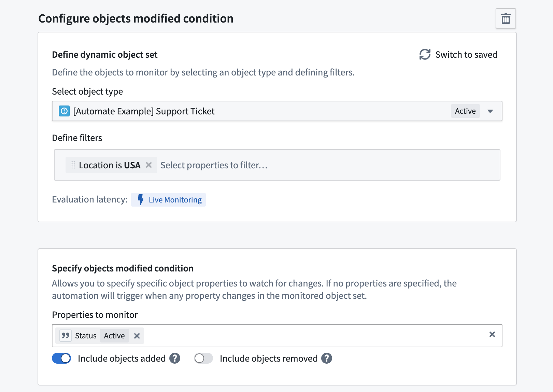This screenshot has width=553, height=392.
Task: Enable Include objects removed toggle
Action: (x=203, y=358)
